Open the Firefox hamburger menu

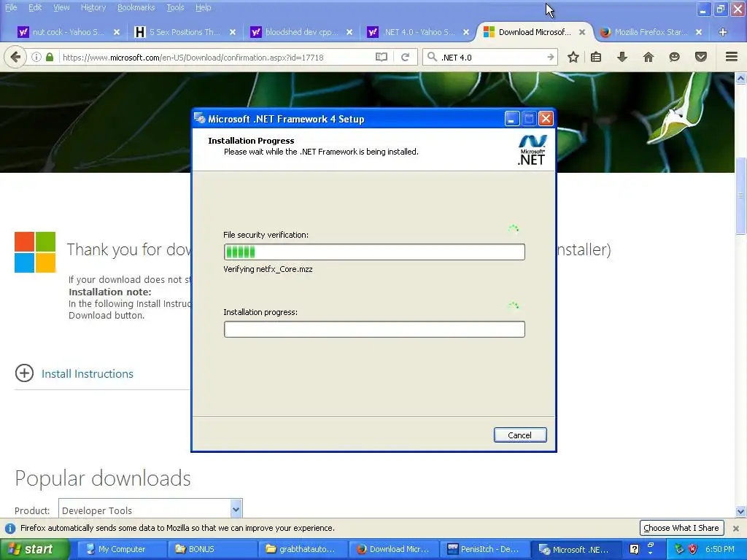tap(732, 57)
